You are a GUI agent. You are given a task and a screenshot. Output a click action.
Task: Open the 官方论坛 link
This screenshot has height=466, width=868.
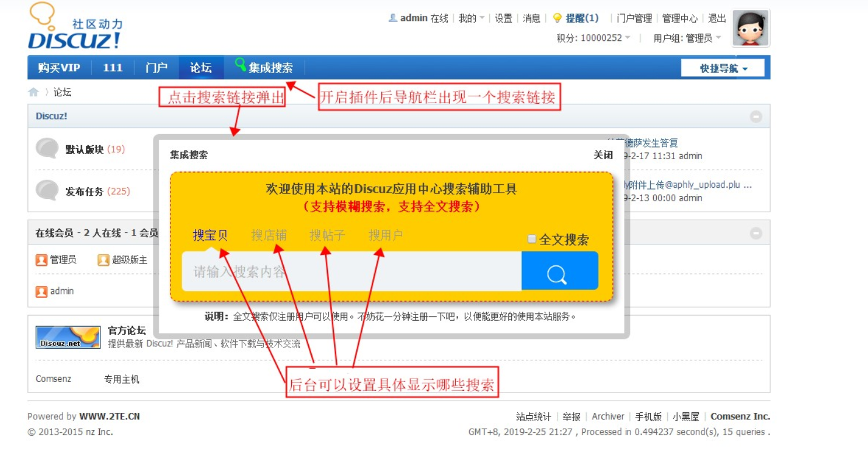tap(127, 331)
